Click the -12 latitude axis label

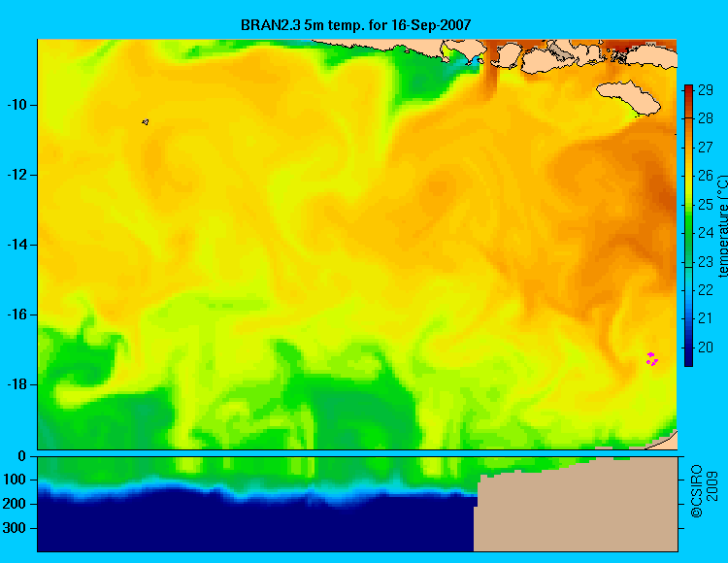(x=17, y=175)
